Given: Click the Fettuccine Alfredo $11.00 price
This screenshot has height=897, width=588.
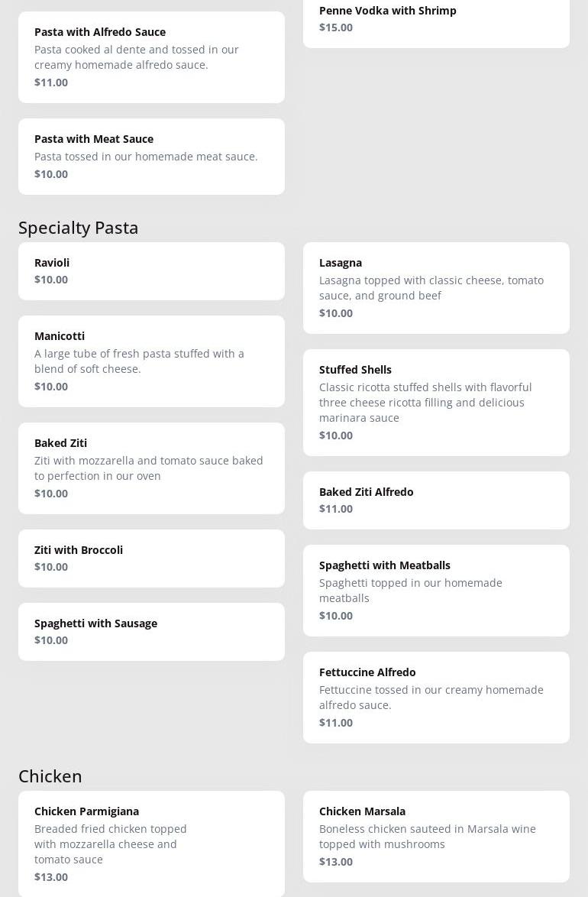Looking at the screenshot, I should click(x=336, y=723).
